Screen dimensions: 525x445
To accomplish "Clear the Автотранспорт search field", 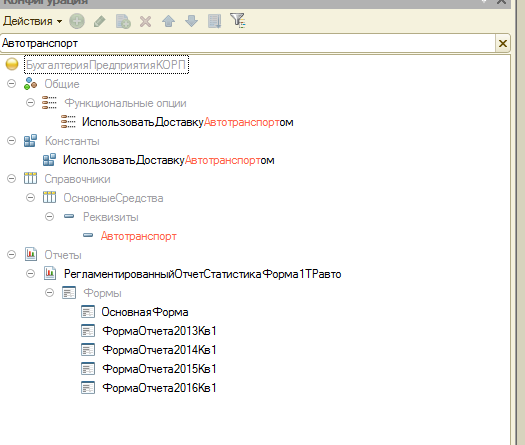I will 503,44.
